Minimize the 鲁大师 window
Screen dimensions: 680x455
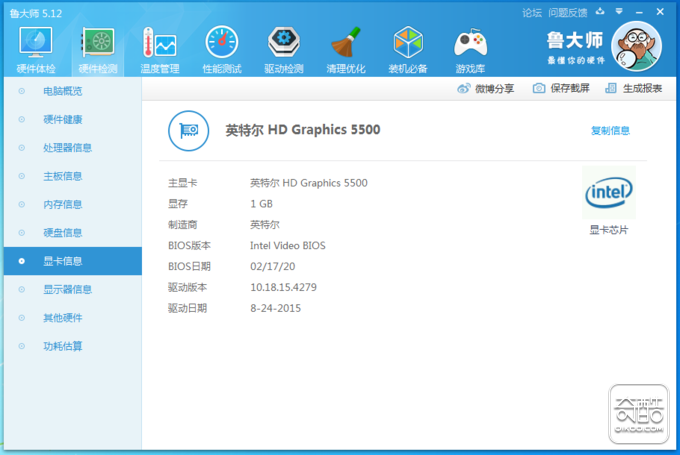(639, 13)
